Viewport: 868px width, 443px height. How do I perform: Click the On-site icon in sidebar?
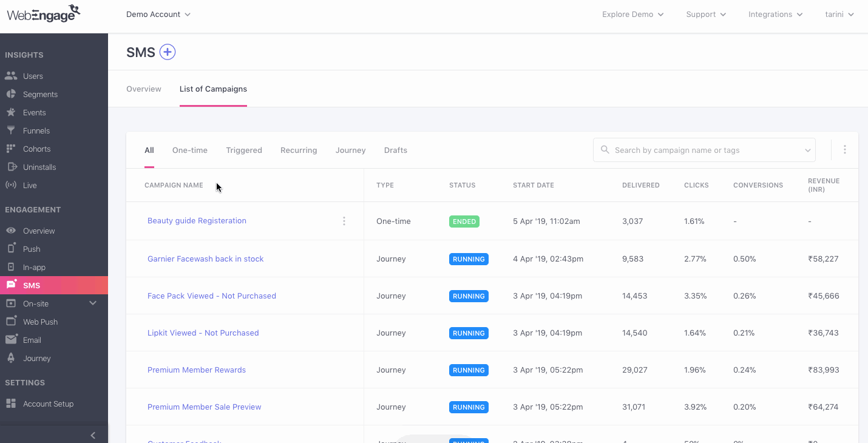point(11,303)
